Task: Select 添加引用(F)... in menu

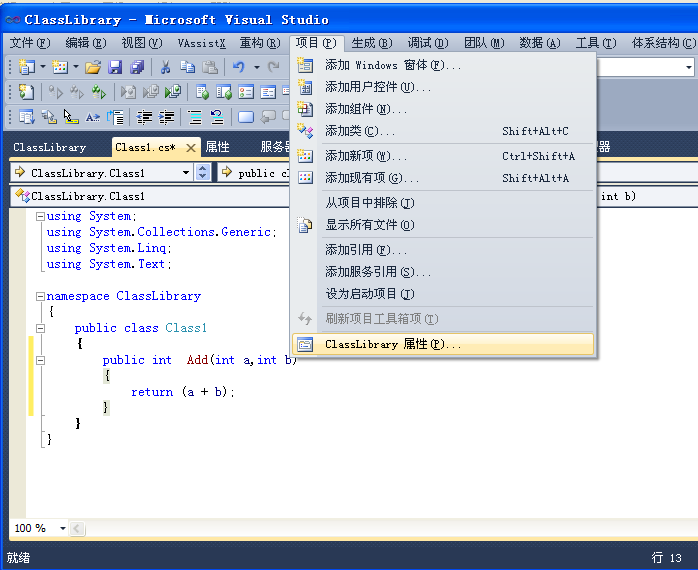Action: (443, 250)
